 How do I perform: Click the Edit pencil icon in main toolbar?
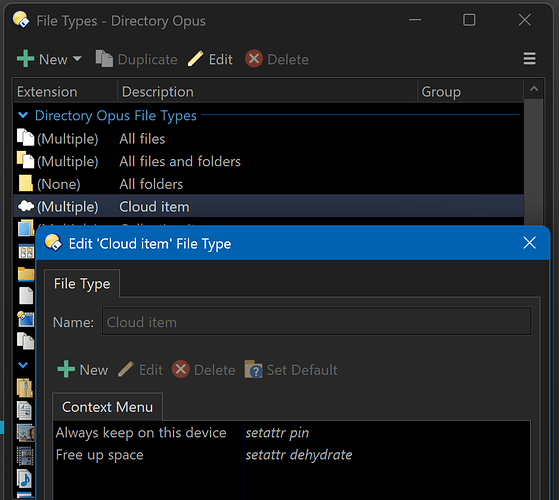click(195, 59)
